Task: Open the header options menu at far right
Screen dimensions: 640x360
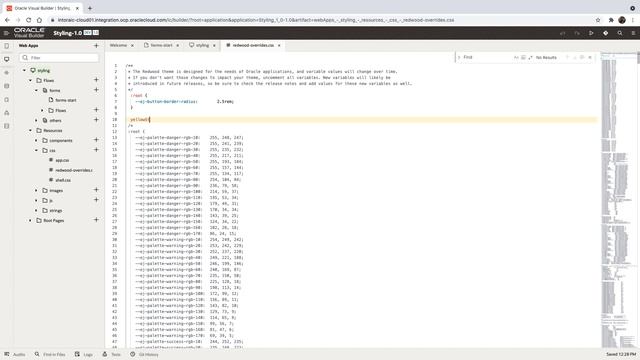Action: coord(633,33)
